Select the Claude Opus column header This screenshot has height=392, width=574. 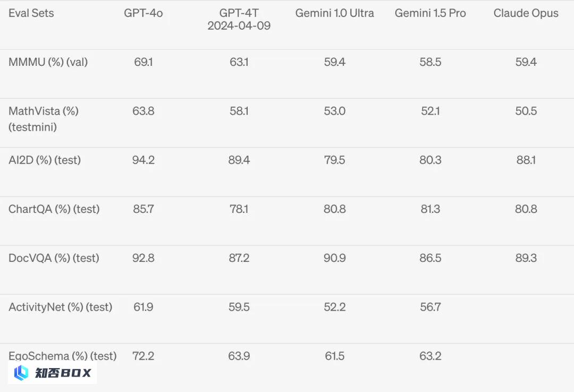[526, 13]
